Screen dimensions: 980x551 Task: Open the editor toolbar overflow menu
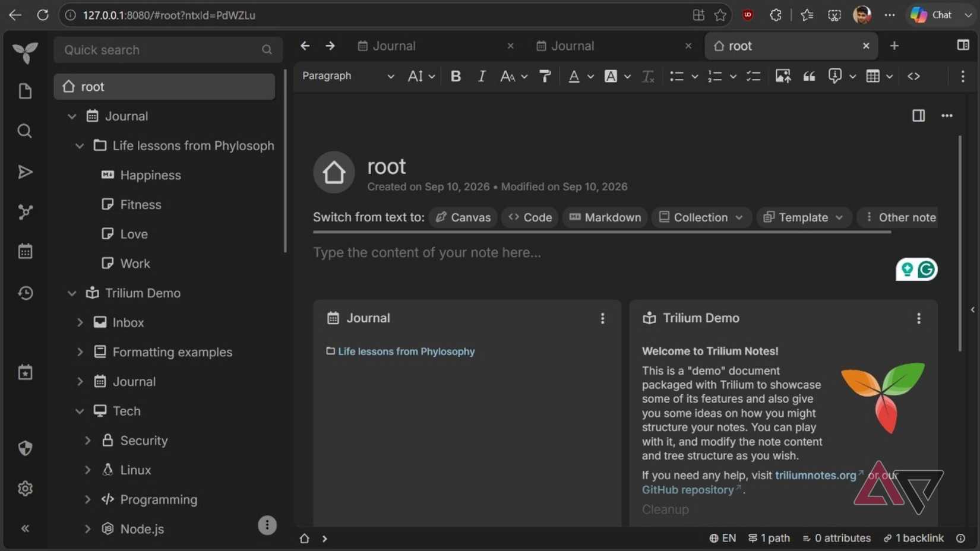pos(963,76)
